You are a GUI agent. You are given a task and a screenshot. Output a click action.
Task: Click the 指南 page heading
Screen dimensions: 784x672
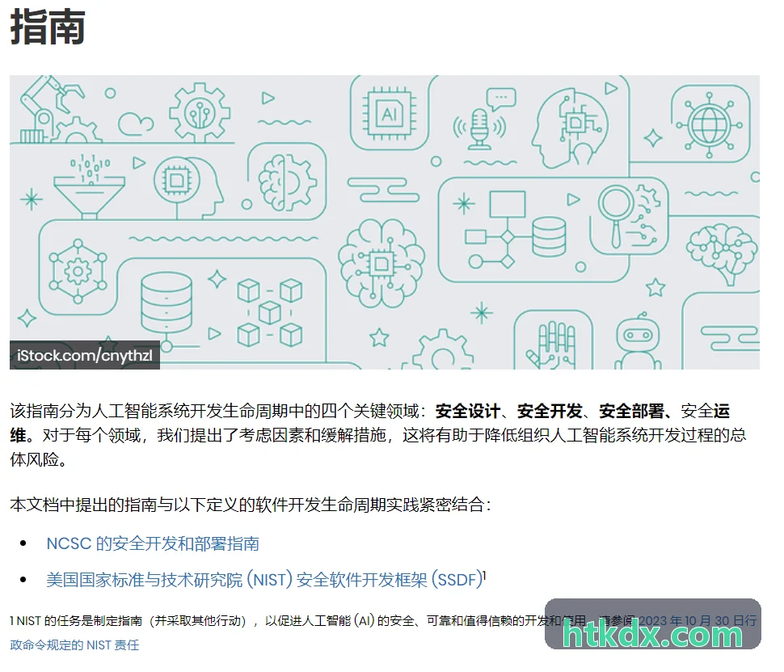pos(48,27)
